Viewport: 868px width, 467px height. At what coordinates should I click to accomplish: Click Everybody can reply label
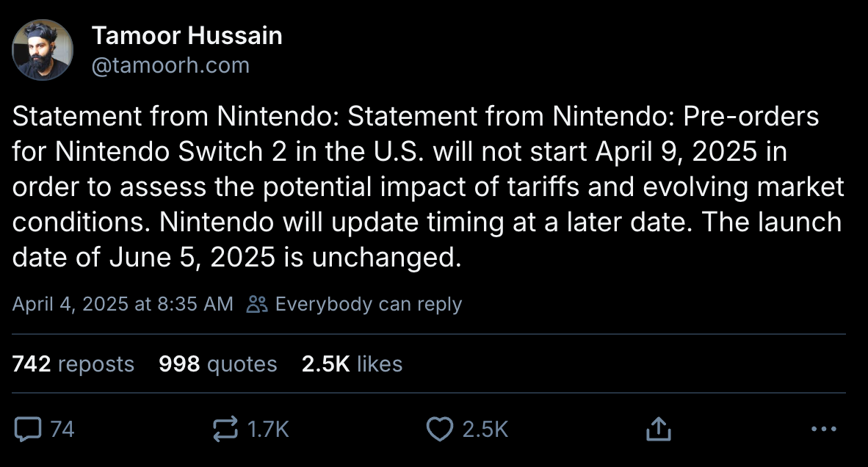click(x=368, y=304)
